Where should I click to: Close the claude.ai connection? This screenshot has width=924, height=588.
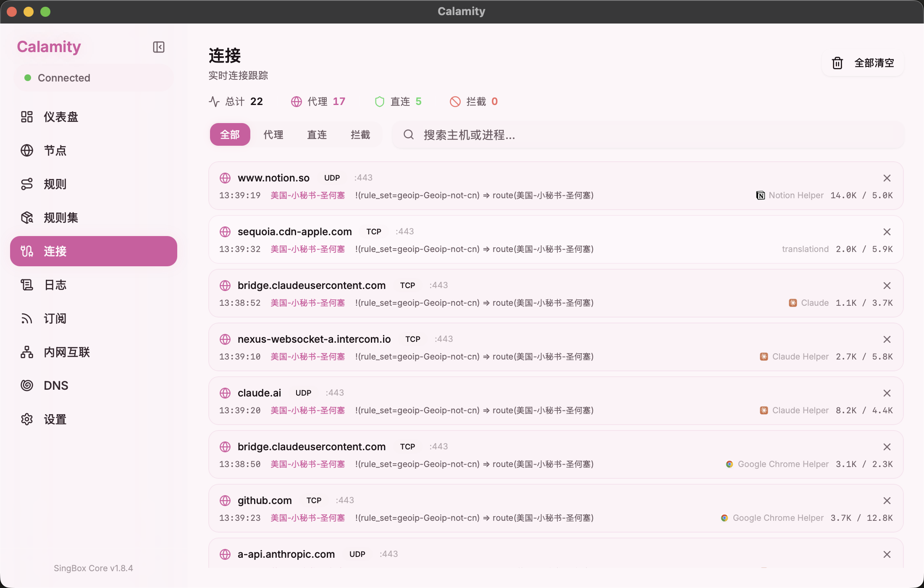pyautogui.click(x=887, y=393)
